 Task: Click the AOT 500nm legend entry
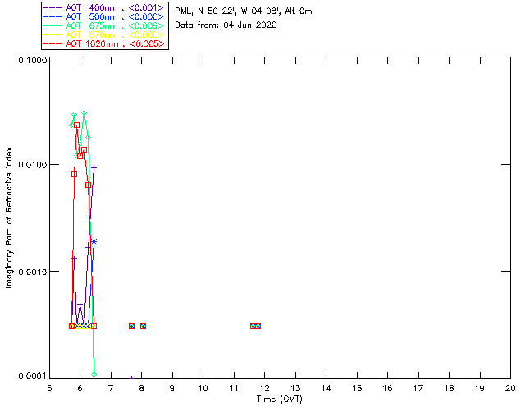click(x=104, y=16)
